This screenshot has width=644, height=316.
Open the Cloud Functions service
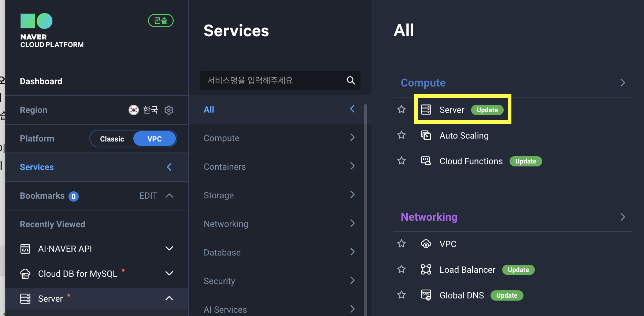471,161
